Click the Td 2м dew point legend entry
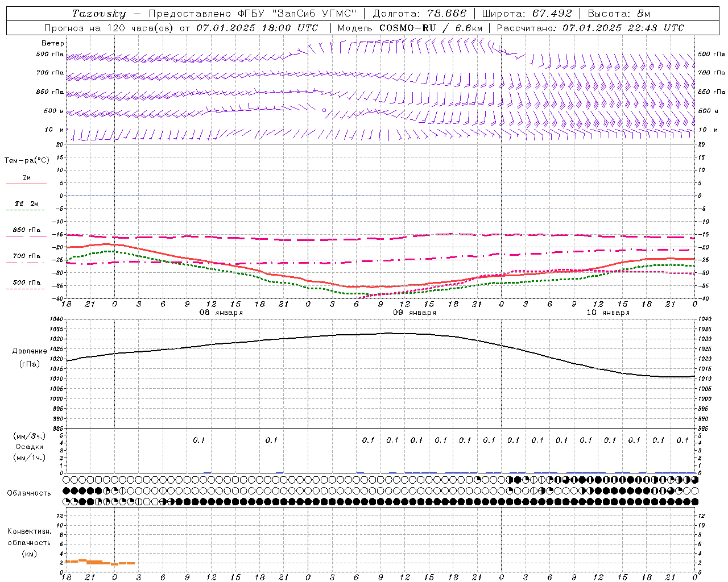This screenshot has height=582, width=728. pos(26,203)
